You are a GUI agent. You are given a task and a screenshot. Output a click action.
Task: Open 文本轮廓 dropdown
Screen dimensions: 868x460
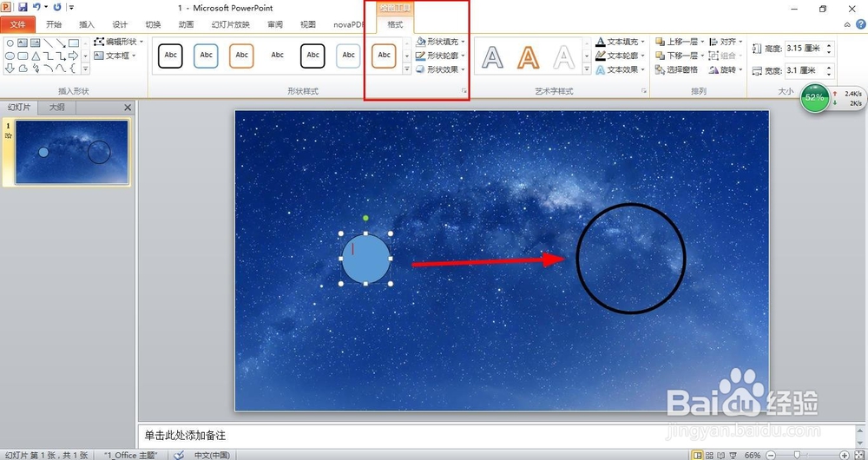621,56
